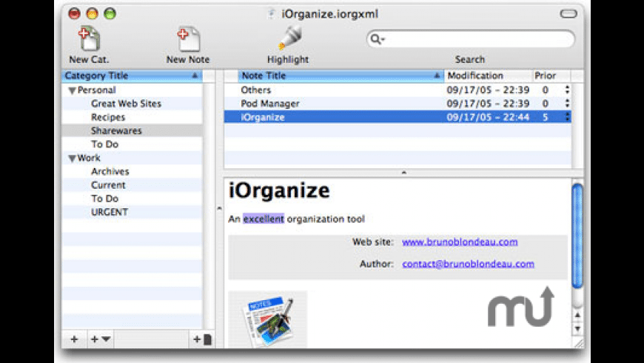The height and width of the screenshot is (363, 644).
Task: Sort notes by Note Title header
Action: pos(341,76)
